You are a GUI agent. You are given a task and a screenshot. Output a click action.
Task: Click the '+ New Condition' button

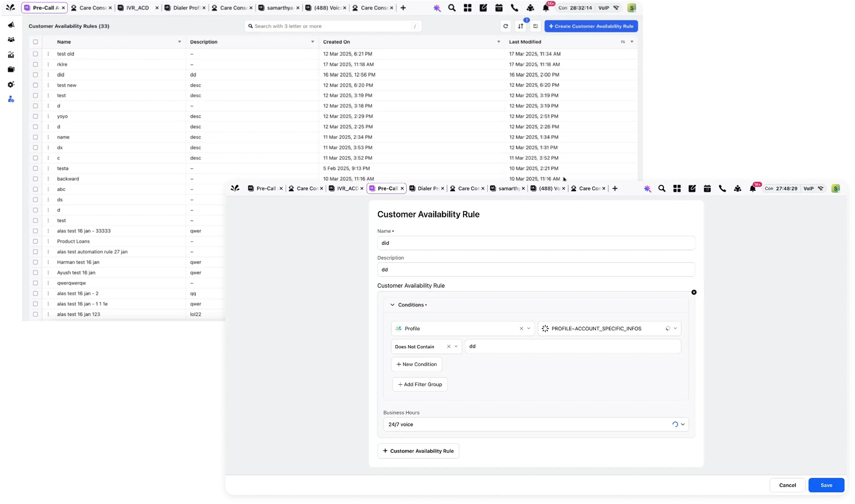tap(416, 364)
